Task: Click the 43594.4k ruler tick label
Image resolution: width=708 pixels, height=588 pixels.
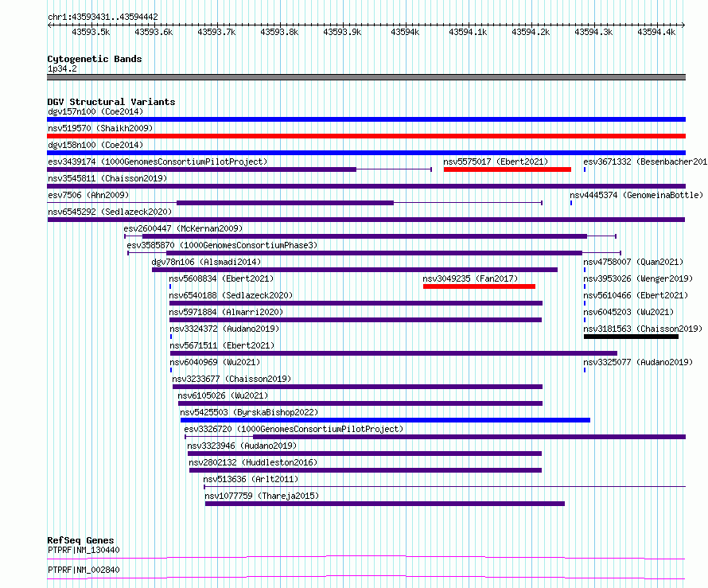Action: [x=656, y=32]
